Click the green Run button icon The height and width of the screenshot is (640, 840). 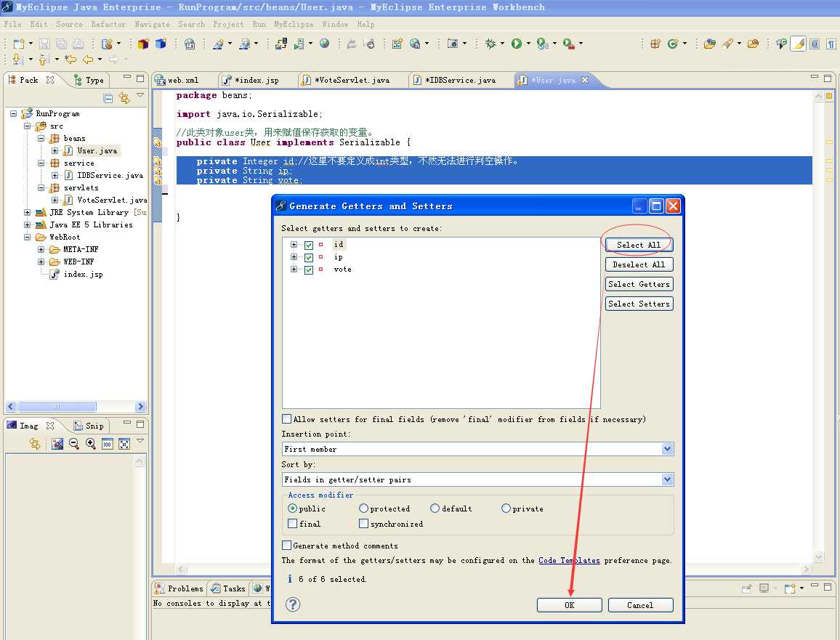coord(517,44)
